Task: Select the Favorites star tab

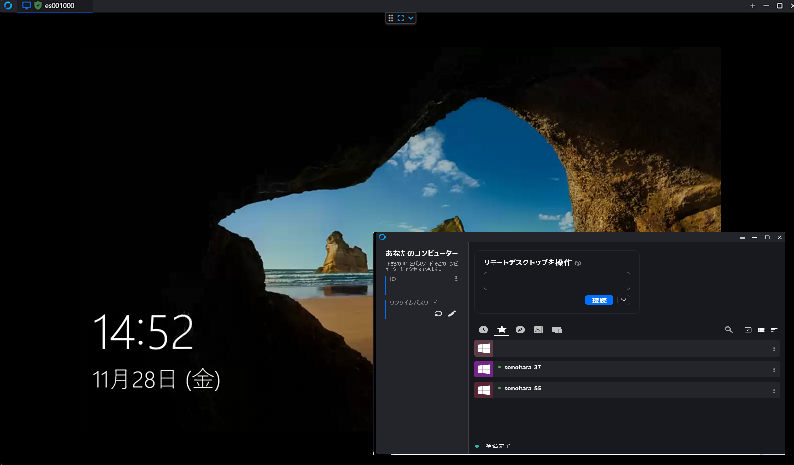Action: point(501,330)
